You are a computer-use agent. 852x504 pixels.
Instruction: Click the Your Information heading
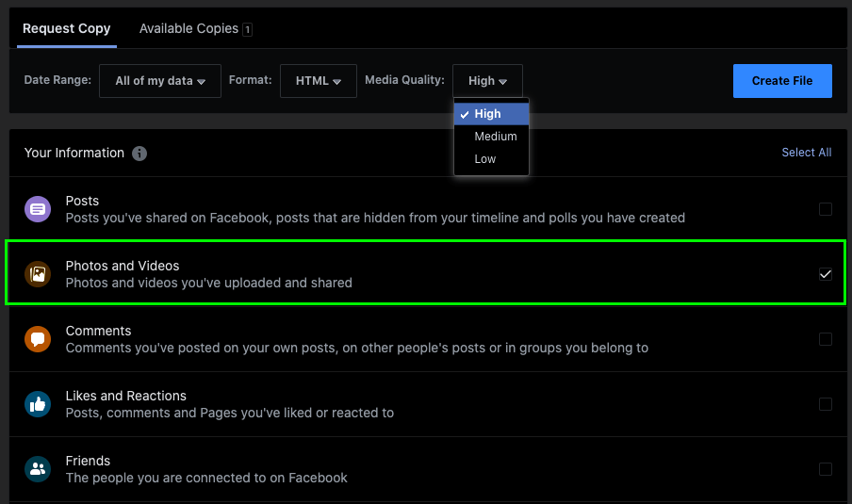click(x=74, y=154)
